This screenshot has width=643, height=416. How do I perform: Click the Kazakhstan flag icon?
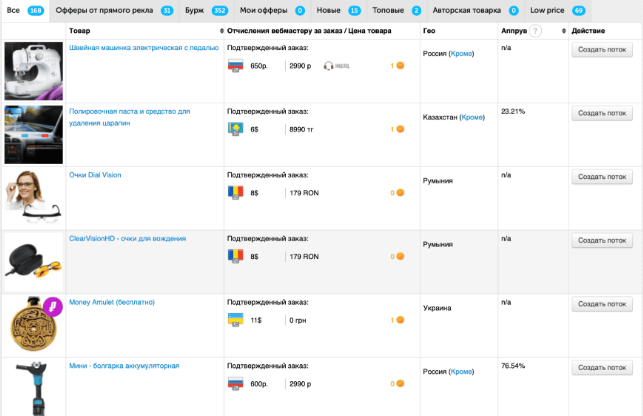236,129
